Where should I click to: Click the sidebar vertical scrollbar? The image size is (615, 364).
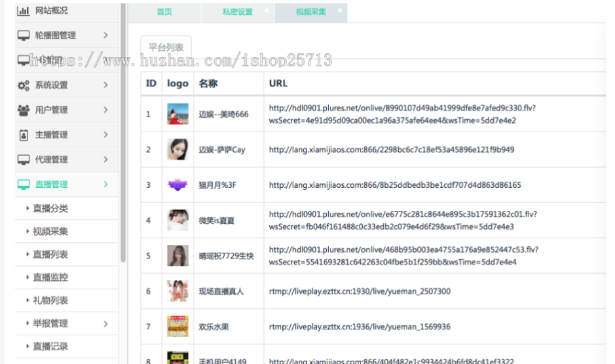(x=123, y=133)
